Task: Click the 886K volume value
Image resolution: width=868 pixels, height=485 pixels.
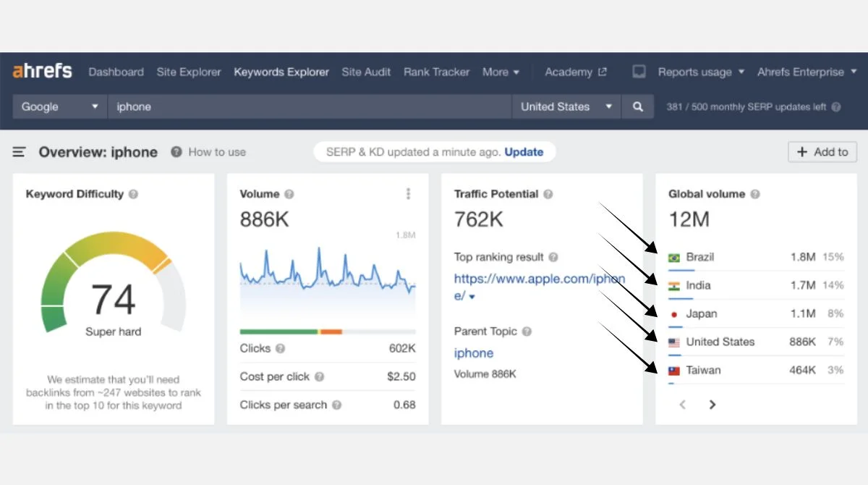Action: (264, 219)
